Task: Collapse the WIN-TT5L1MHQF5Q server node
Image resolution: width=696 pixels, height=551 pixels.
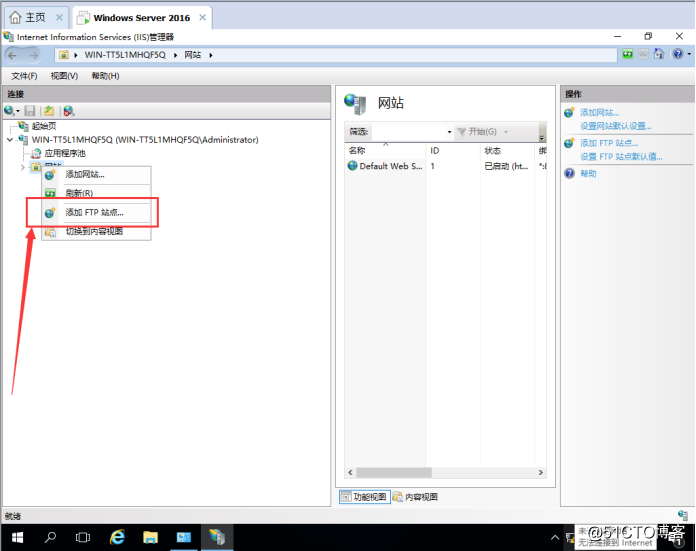Action: (x=10, y=140)
